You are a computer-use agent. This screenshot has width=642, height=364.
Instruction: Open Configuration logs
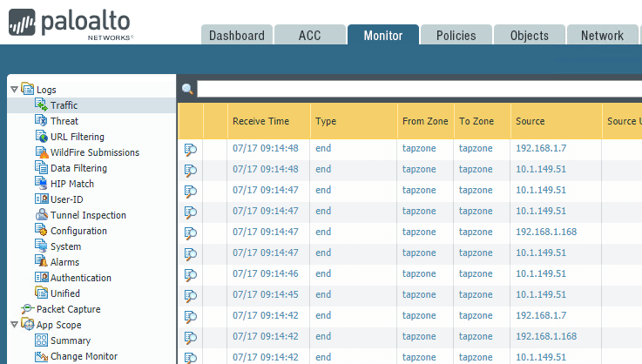click(78, 231)
